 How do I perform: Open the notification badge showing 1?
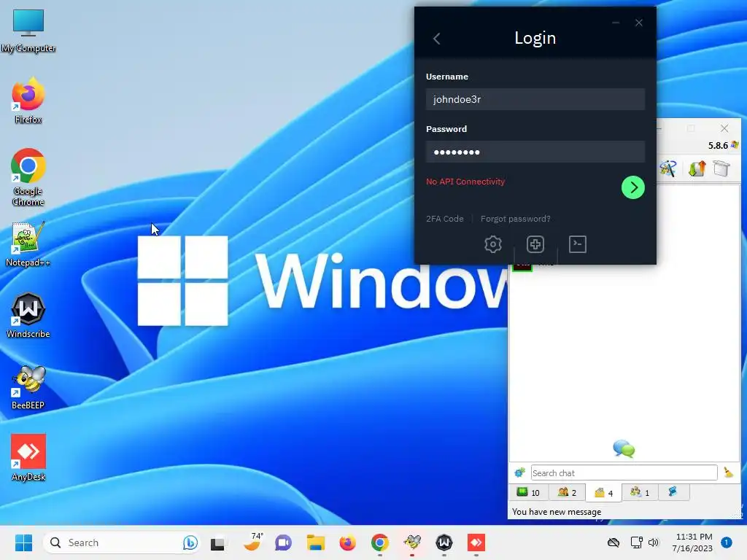click(727, 542)
